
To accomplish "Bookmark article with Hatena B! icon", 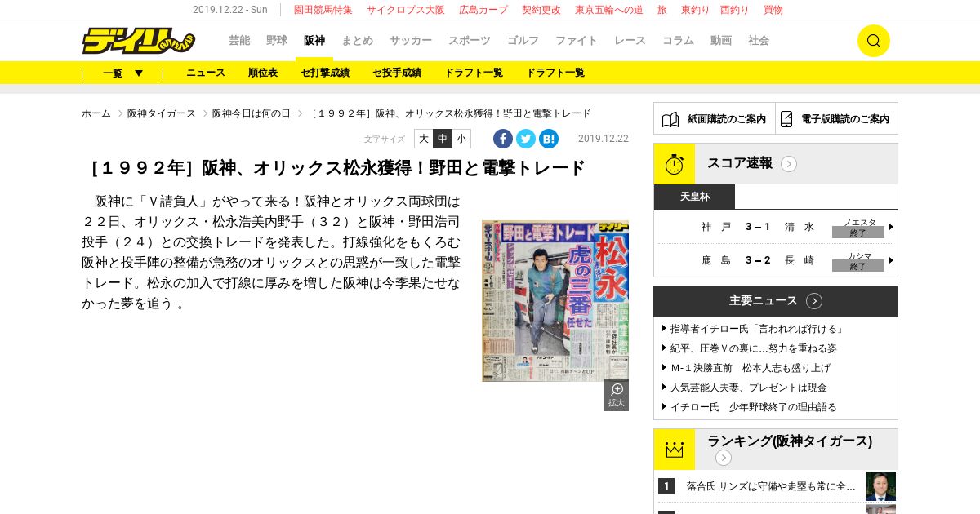I will (549, 139).
